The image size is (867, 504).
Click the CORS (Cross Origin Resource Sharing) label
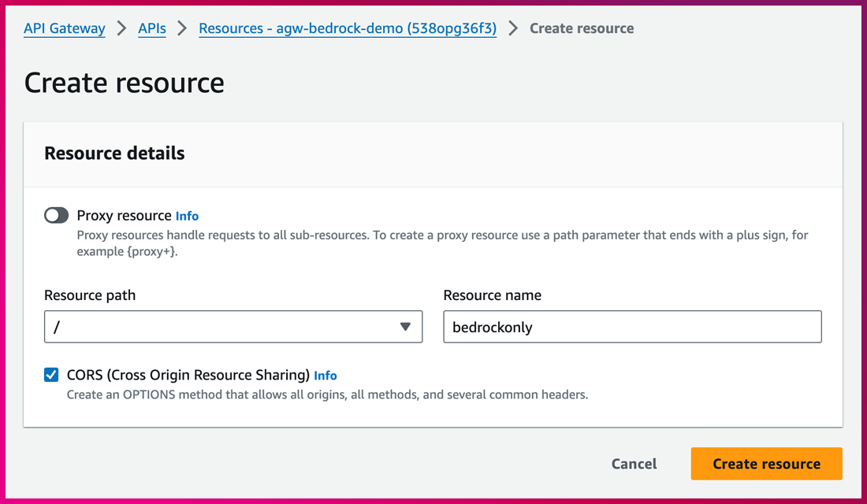(188, 375)
